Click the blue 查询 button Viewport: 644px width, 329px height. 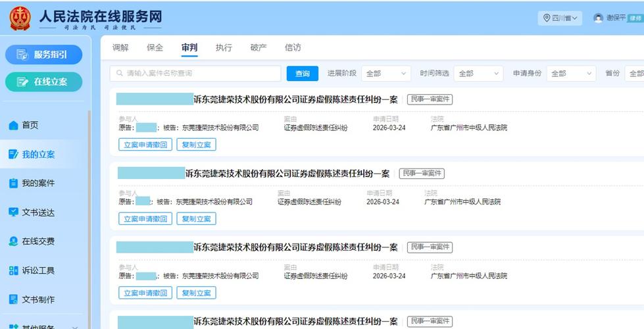tap(303, 74)
